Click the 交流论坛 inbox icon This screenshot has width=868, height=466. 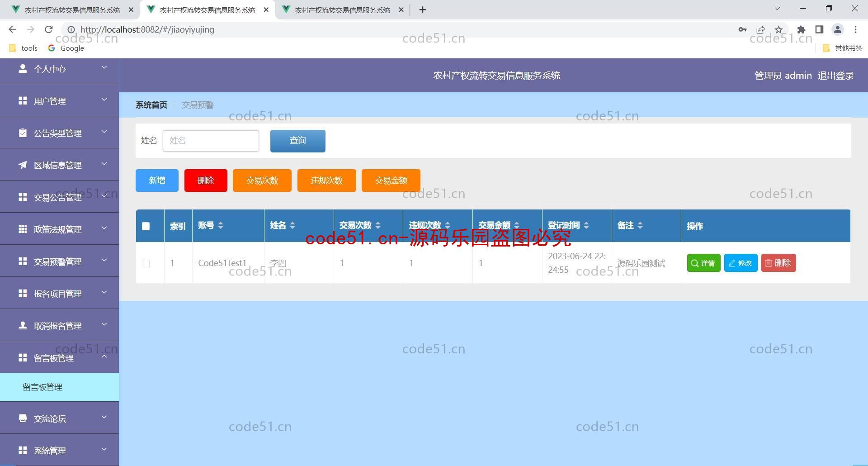(x=23, y=418)
